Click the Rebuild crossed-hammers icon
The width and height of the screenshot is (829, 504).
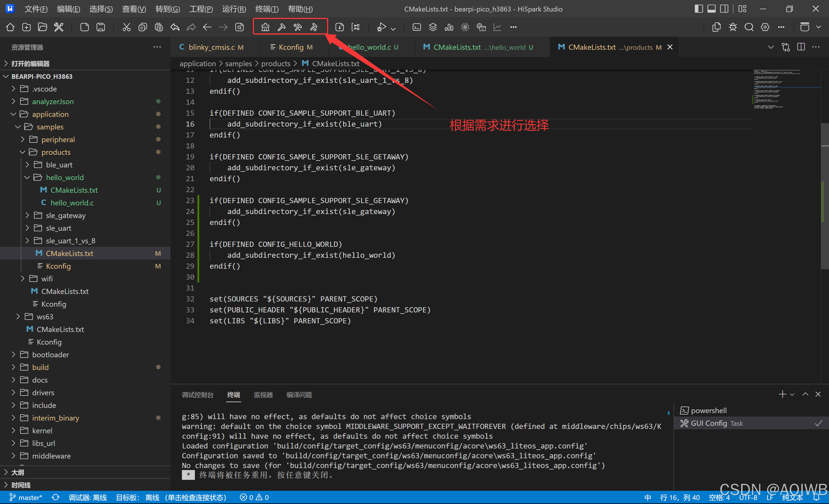(297, 27)
